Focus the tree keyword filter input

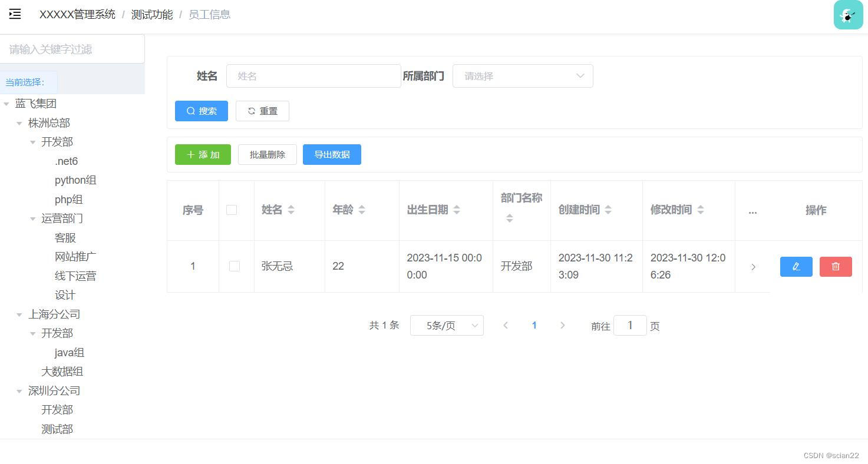[72, 49]
